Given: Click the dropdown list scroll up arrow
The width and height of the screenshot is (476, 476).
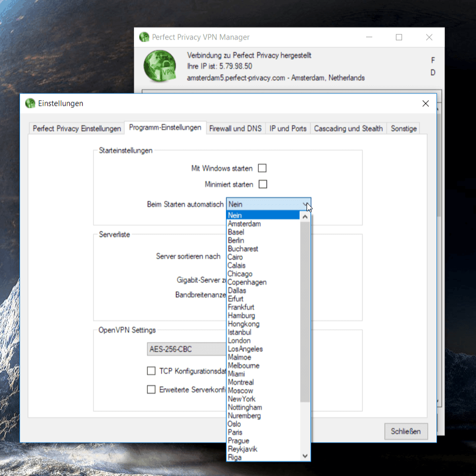Looking at the screenshot, I should (305, 217).
